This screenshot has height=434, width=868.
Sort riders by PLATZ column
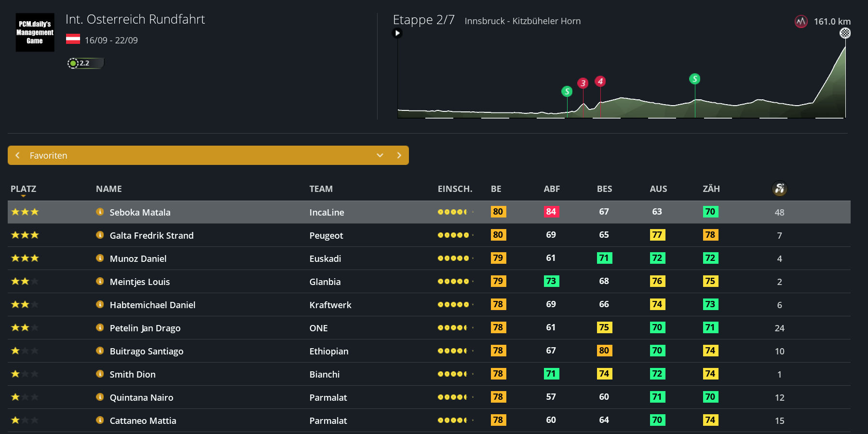(x=23, y=189)
